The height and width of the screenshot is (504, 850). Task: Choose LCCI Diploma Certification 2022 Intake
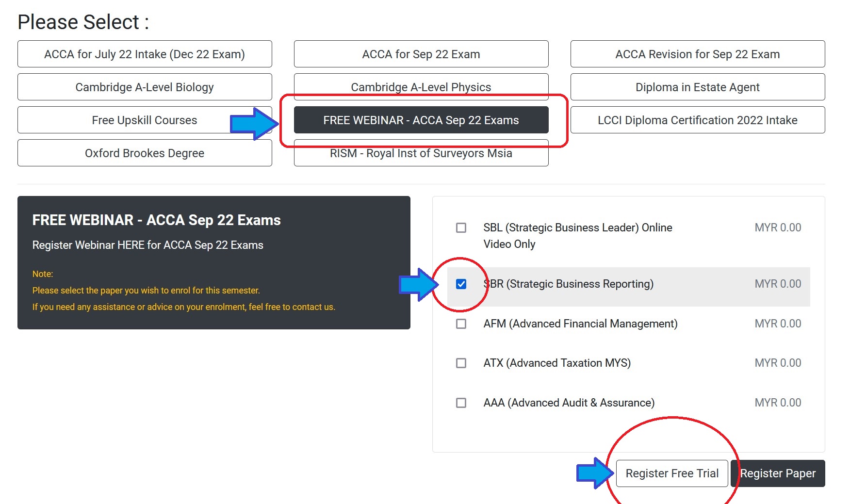tap(698, 120)
